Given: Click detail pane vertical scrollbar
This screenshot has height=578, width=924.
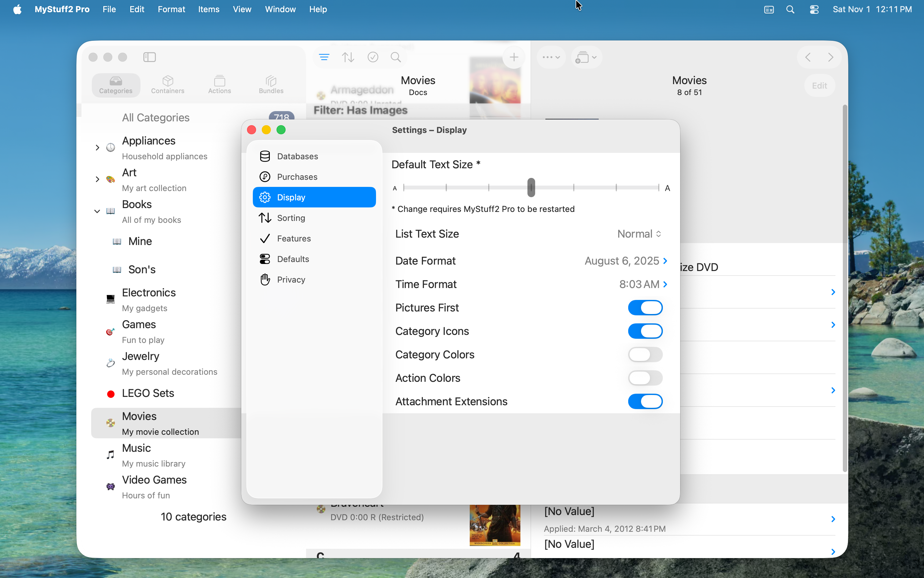Looking at the screenshot, I should pyautogui.click(x=844, y=289).
